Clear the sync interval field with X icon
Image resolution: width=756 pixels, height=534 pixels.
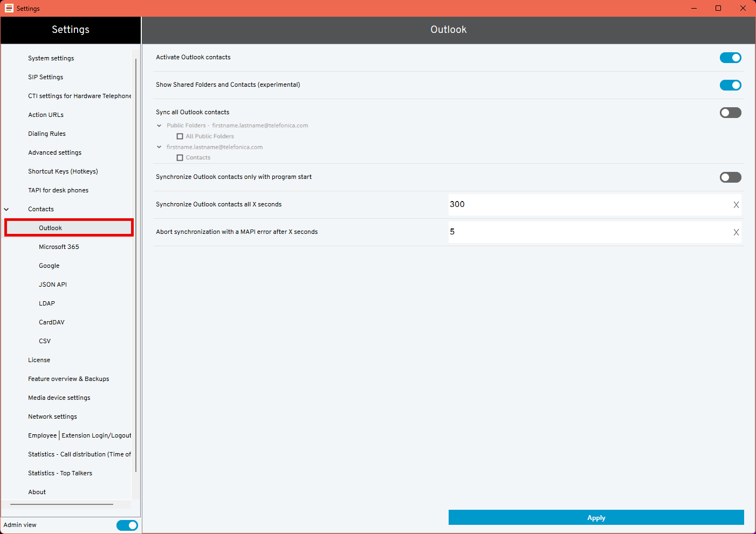[736, 205]
